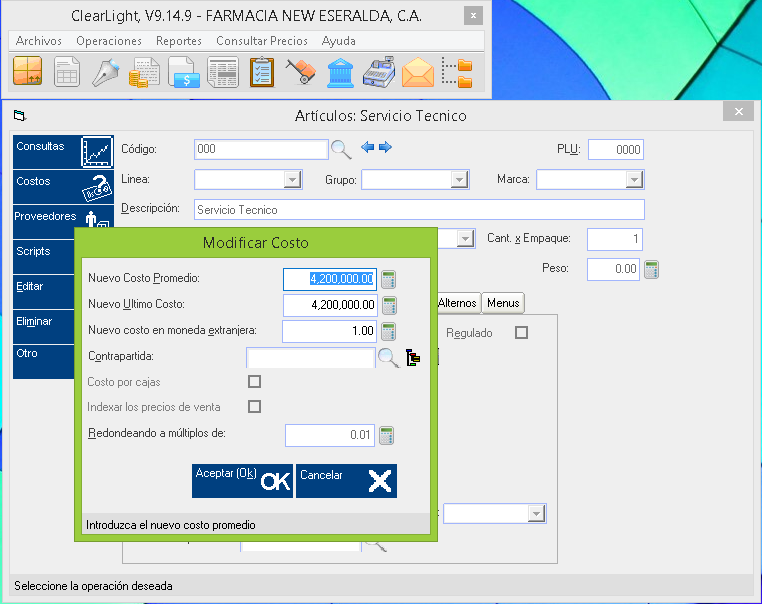Image resolution: width=762 pixels, height=604 pixels.
Task: Open calculator beside the Peso field
Action: (651, 269)
